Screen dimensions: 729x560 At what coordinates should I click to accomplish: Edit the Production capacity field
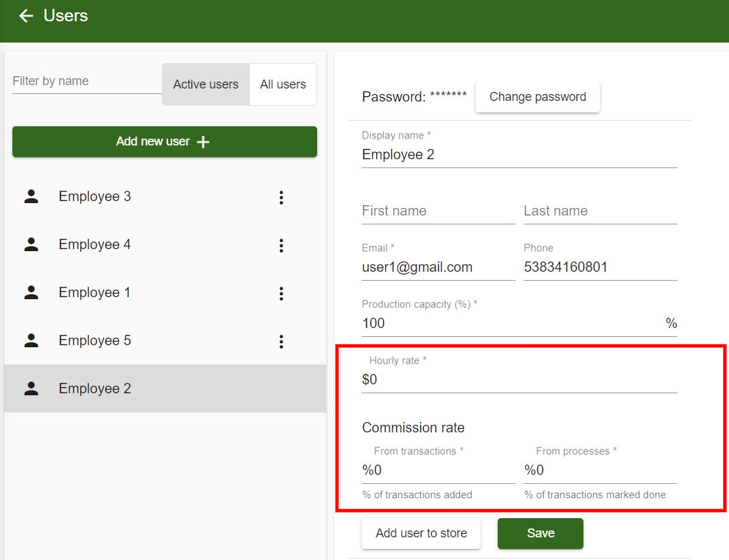[x=520, y=323]
